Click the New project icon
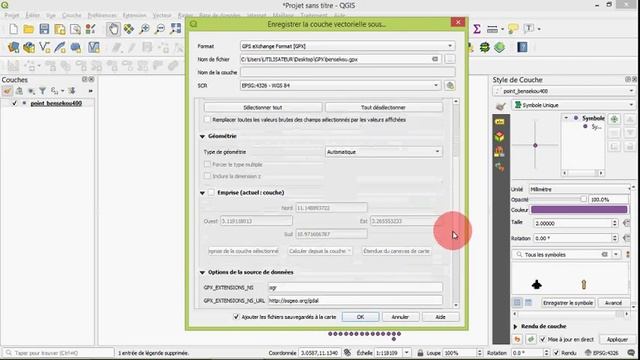The height and width of the screenshot is (360, 640). (13, 29)
